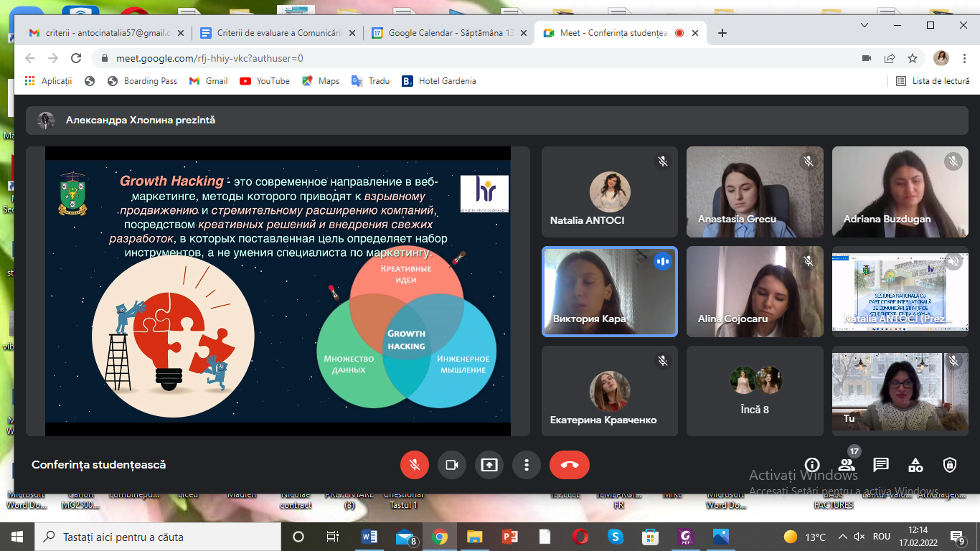Viewport: 980px width, 551px height.
Task: Open the camera permission icon in address bar
Action: pyautogui.click(x=867, y=58)
